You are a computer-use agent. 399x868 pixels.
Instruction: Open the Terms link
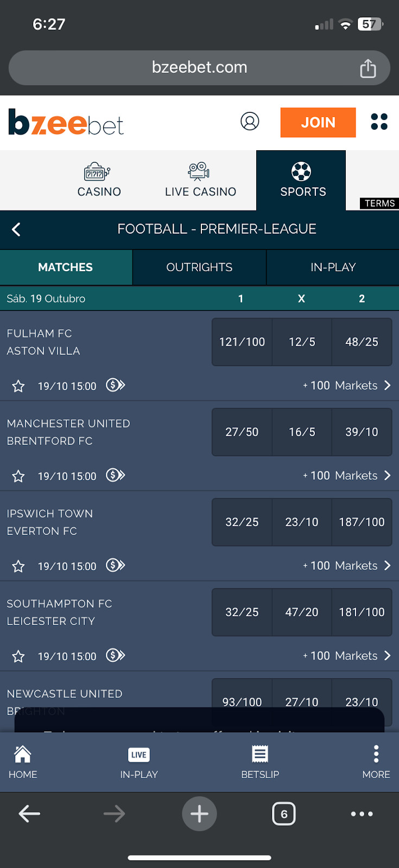click(x=379, y=203)
